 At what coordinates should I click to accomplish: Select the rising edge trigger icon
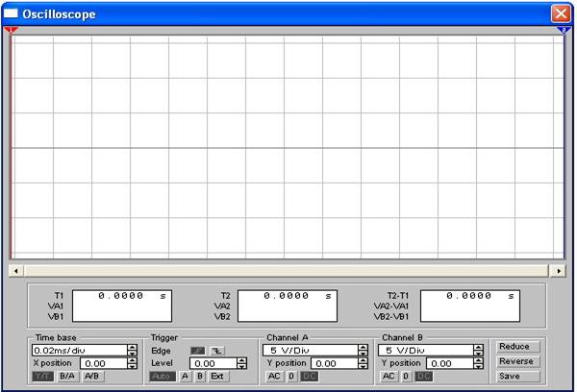tap(197, 351)
